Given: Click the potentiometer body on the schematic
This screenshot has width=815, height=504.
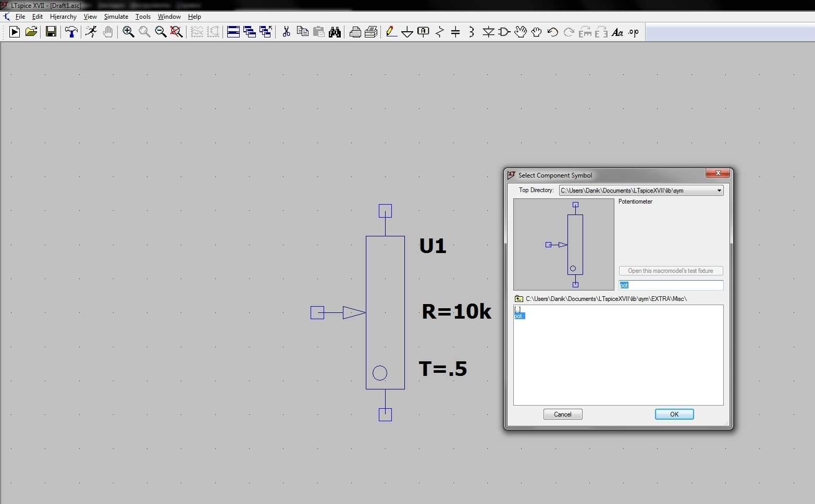Looking at the screenshot, I should pyautogui.click(x=385, y=312).
